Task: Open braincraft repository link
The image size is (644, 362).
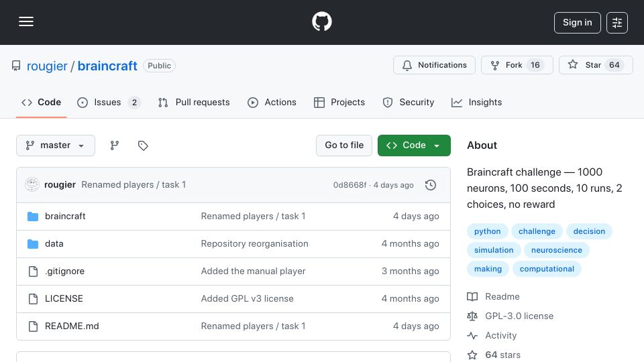Action: (x=107, y=66)
